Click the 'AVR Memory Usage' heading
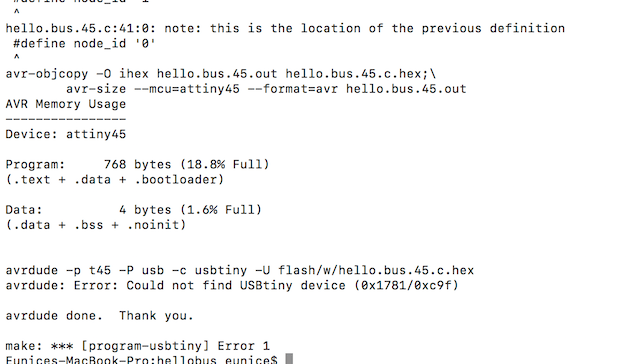The image size is (640, 364). tap(66, 104)
